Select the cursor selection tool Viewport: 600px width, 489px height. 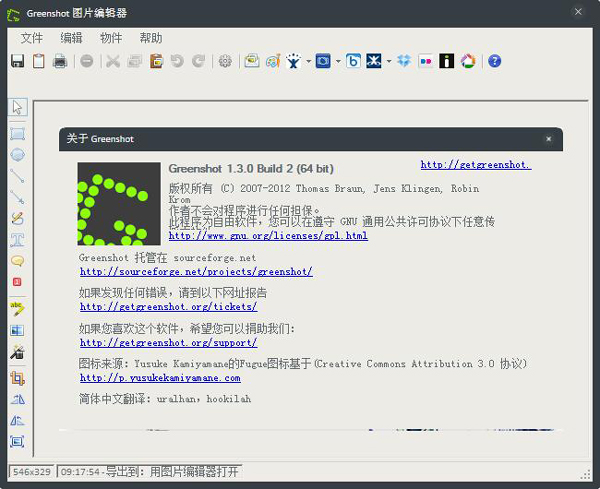(x=18, y=107)
